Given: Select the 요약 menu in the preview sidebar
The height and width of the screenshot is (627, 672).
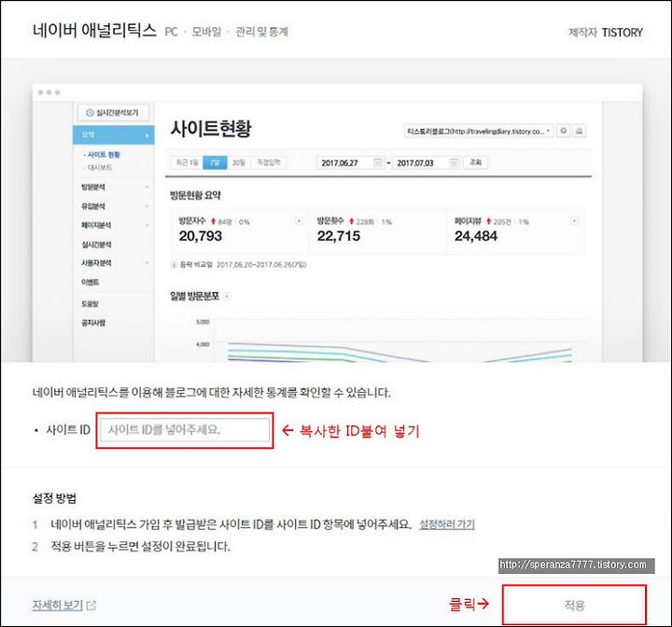Looking at the screenshot, I should tap(114, 135).
